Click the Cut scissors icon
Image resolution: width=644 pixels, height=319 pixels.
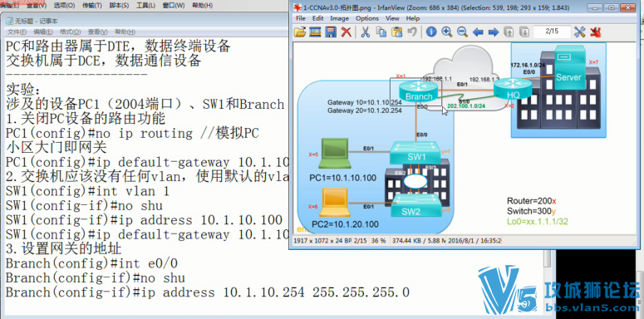[x=365, y=32]
